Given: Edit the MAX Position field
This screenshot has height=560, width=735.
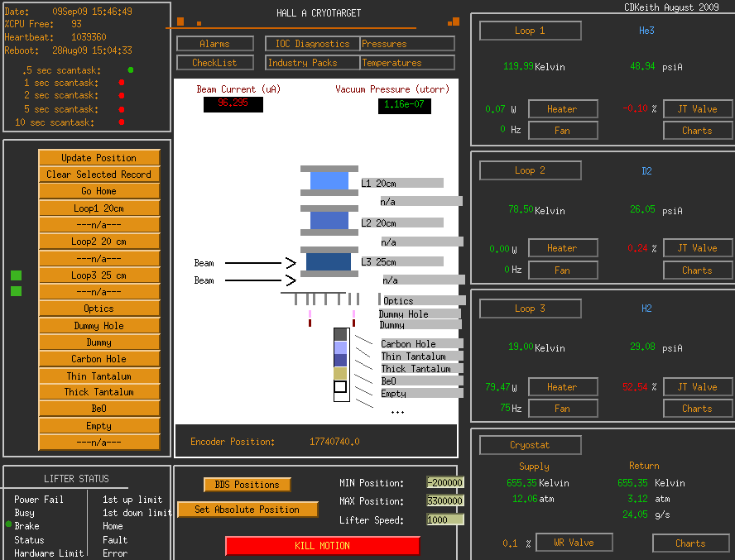Looking at the screenshot, I should click(445, 501).
